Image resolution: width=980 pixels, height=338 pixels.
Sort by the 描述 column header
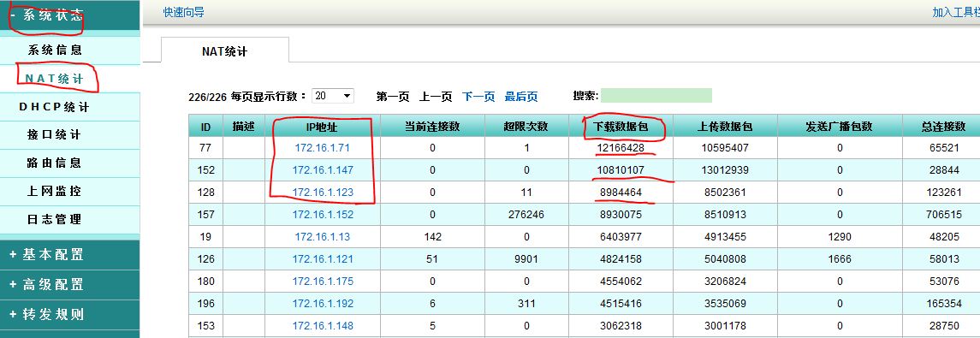244,127
